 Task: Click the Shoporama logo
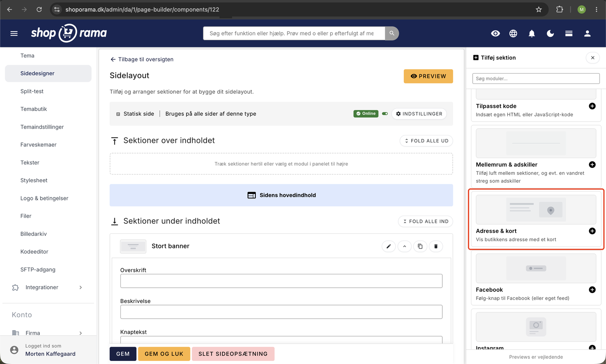click(69, 33)
